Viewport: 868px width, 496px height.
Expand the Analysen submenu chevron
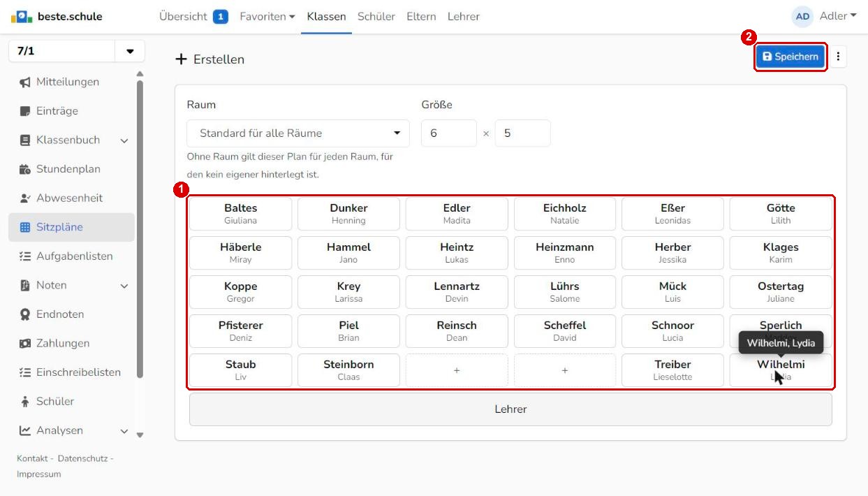pos(124,431)
